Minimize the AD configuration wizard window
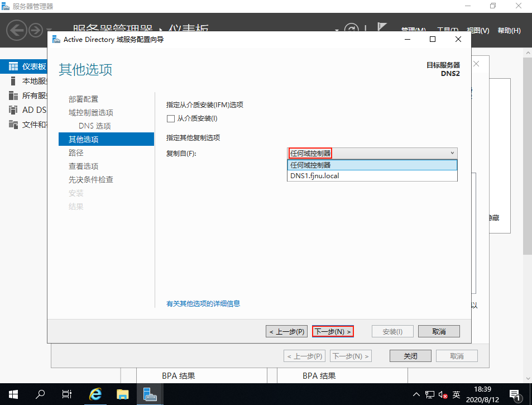 [408, 39]
